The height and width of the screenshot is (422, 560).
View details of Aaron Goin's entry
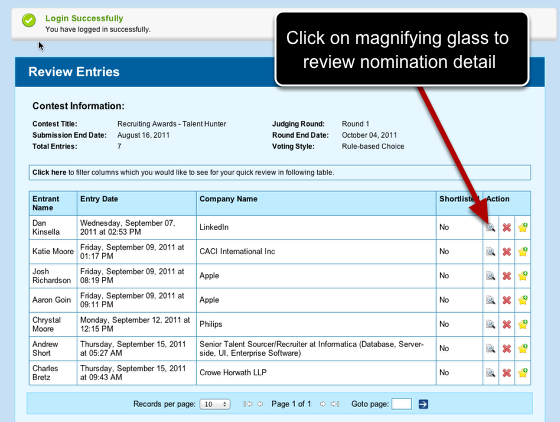pos(490,300)
